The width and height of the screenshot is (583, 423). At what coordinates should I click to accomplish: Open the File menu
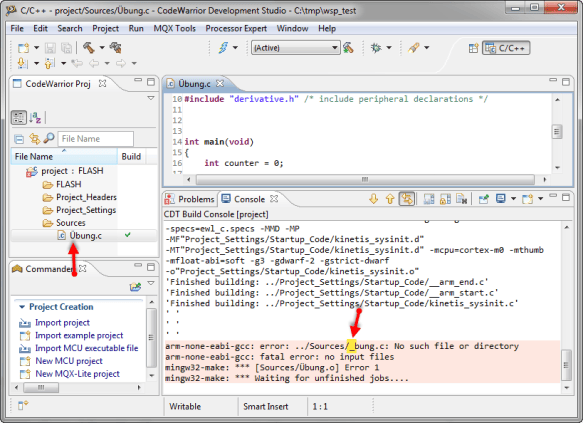[x=17, y=29]
